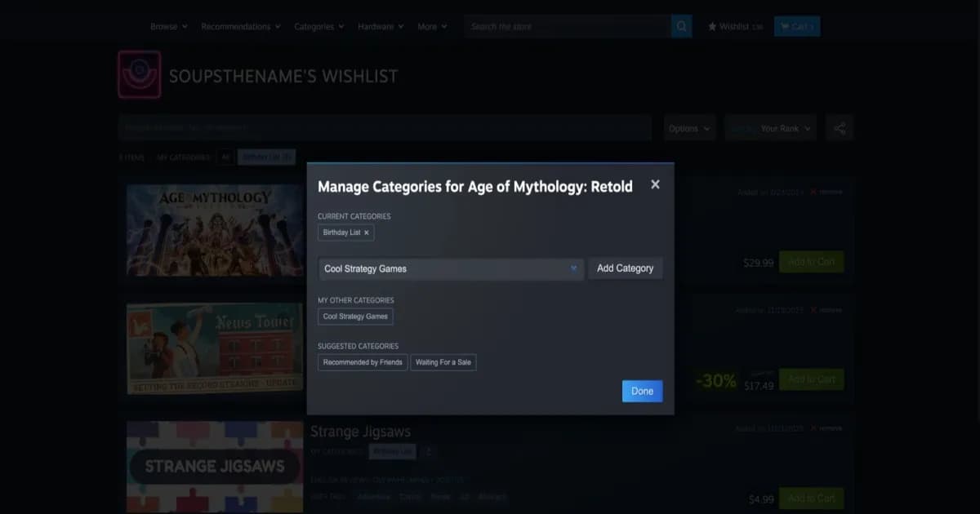
Task: Add the $29.99 game to cart
Action: 812,262
